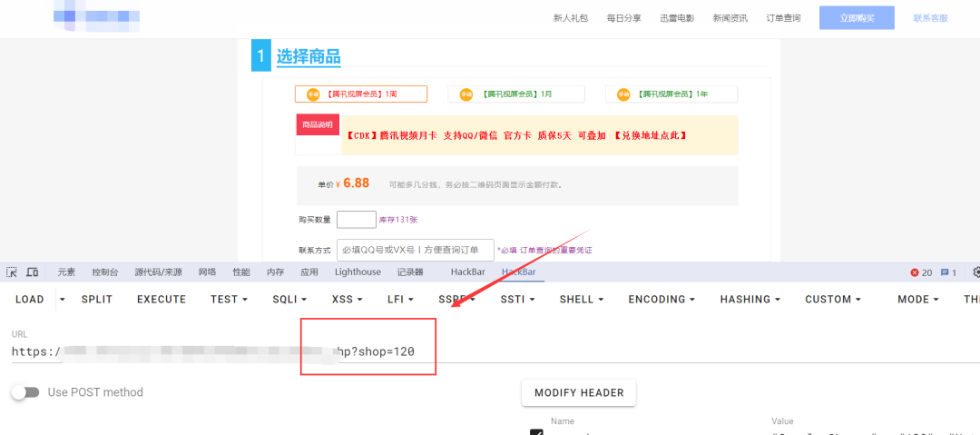Image resolution: width=980 pixels, height=435 pixels.
Task: Click the 立即购买 button in site header
Action: [x=857, y=18]
